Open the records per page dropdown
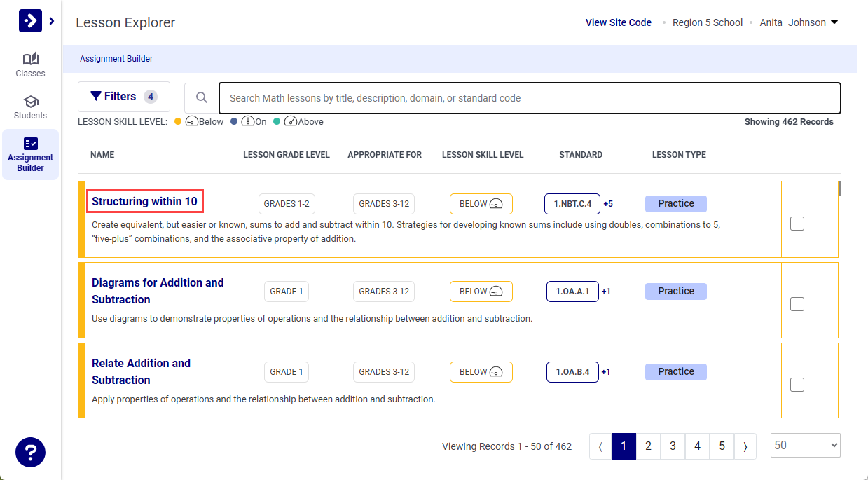This screenshot has height=480, width=868. point(805,446)
